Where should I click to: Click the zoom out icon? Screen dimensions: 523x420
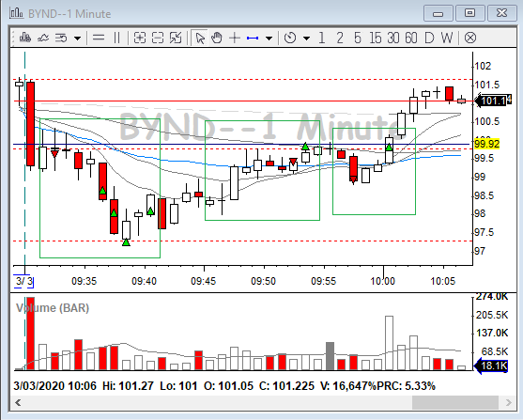158,38
